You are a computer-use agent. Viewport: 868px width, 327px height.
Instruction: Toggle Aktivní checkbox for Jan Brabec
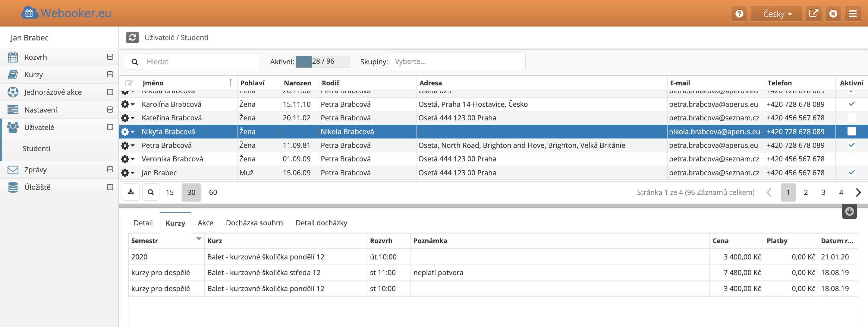(x=851, y=173)
